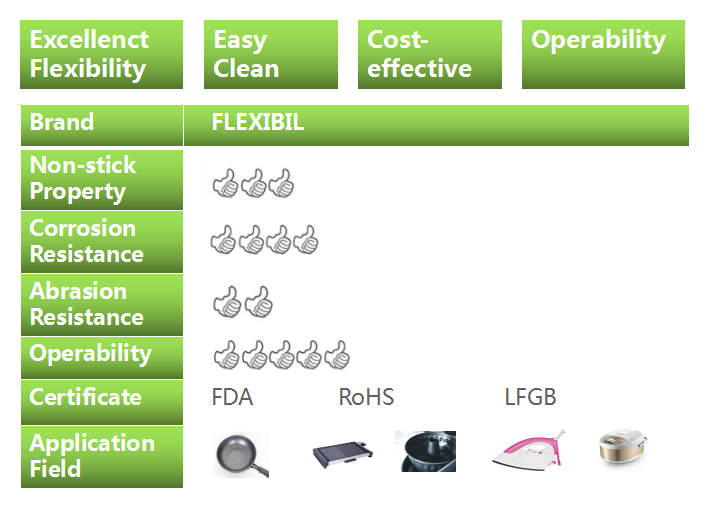This screenshot has height=510, width=706.
Task: Click the FDA certificate text
Action: click(x=232, y=397)
